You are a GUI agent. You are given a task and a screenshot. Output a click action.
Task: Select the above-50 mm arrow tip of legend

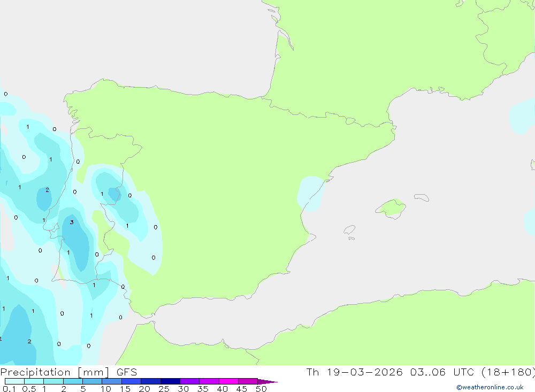coord(267,381)
